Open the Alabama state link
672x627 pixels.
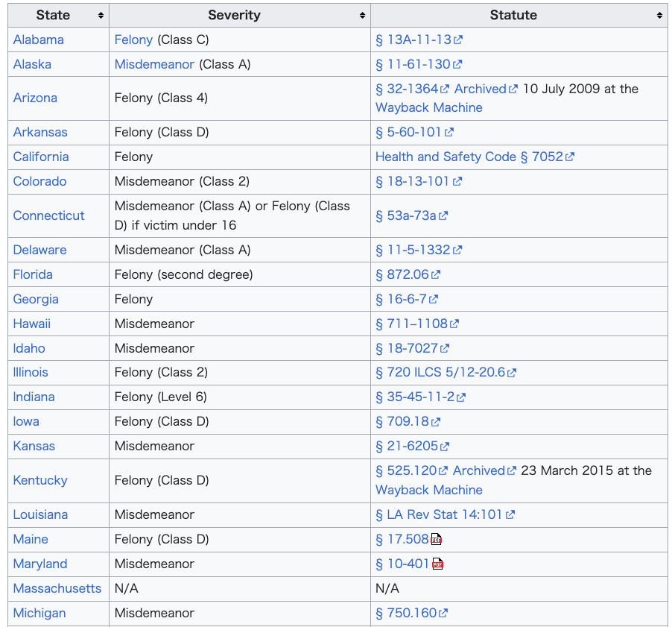click(x=39, y=40)
